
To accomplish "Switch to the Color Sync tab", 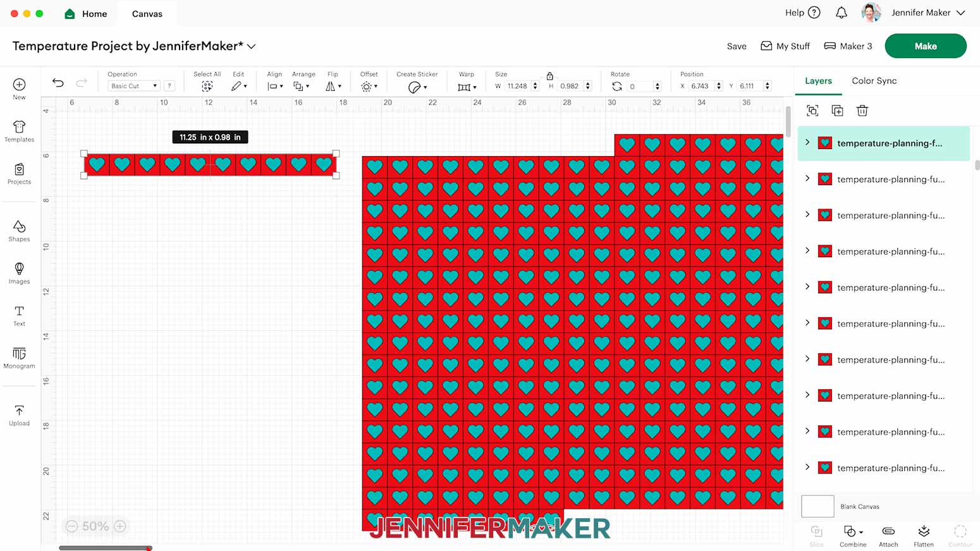I will (874, 81).
